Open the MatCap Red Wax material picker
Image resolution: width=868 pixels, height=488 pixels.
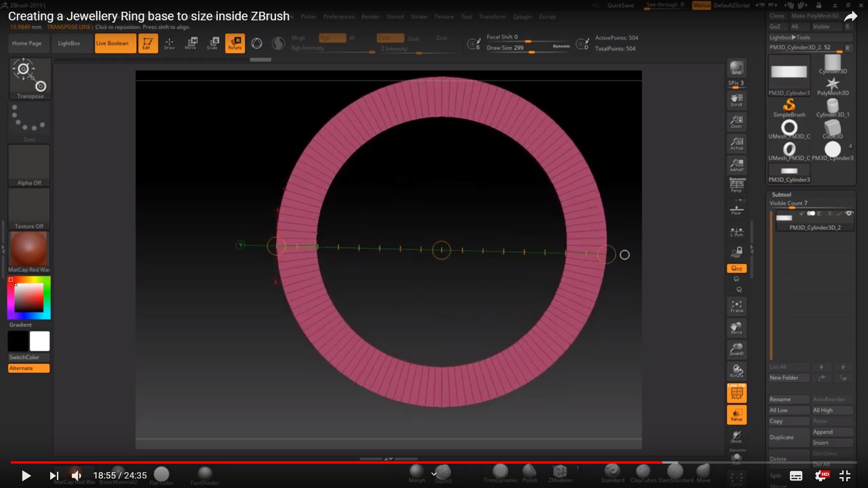pyautogui.click(x=29, y=252)
